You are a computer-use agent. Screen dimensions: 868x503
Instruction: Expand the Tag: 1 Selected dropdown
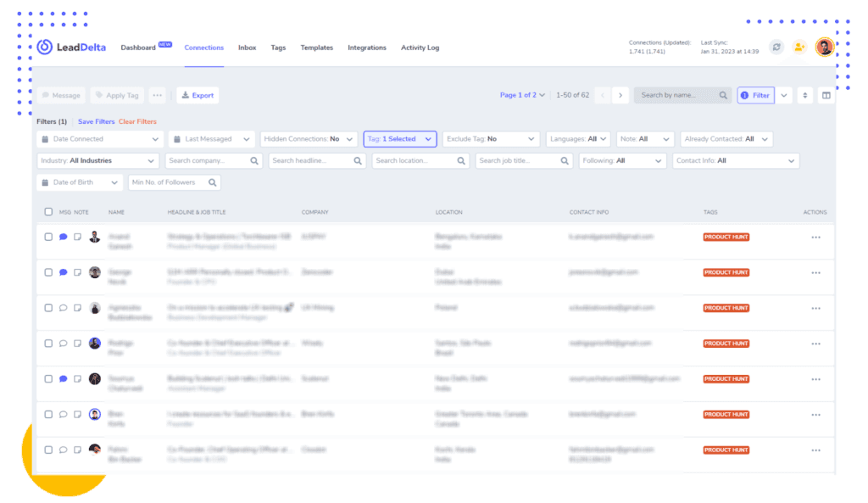tap(400, 139)
